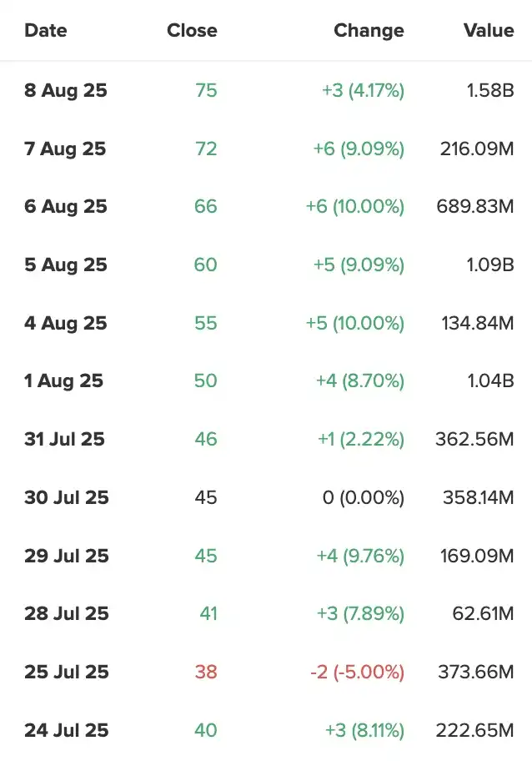This screenshot has width=532, height=776.
Task: Click the +6 (9.09%) change on 7 Aug
Action: pos(359,149)
